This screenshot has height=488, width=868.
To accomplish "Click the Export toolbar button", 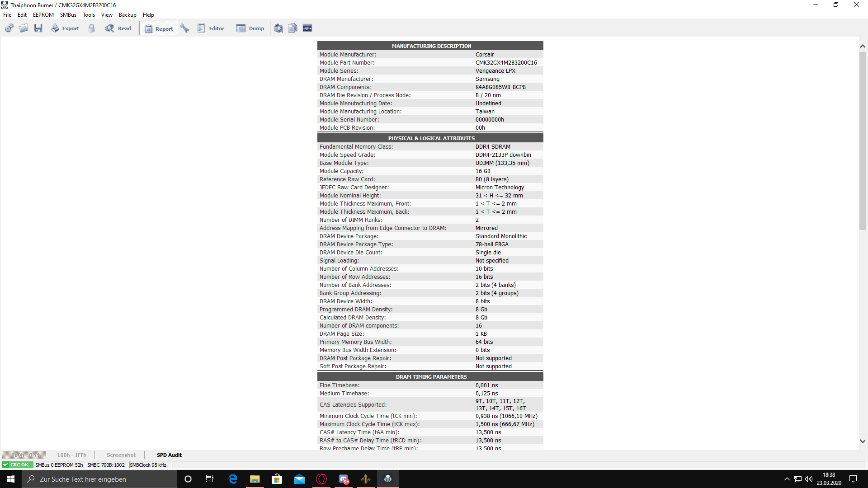I will click(x=65, y=28).
